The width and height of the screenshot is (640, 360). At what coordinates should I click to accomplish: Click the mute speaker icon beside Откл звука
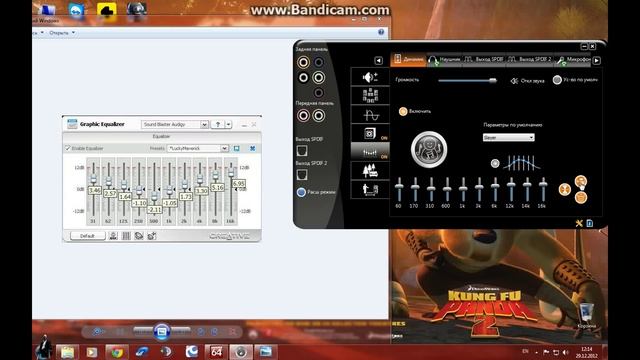coord(514,81)
